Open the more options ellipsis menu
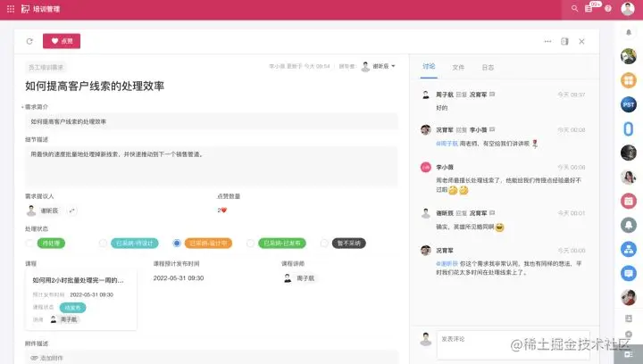Viewport: 643px width, 364px height. click(x=547, y=41)
